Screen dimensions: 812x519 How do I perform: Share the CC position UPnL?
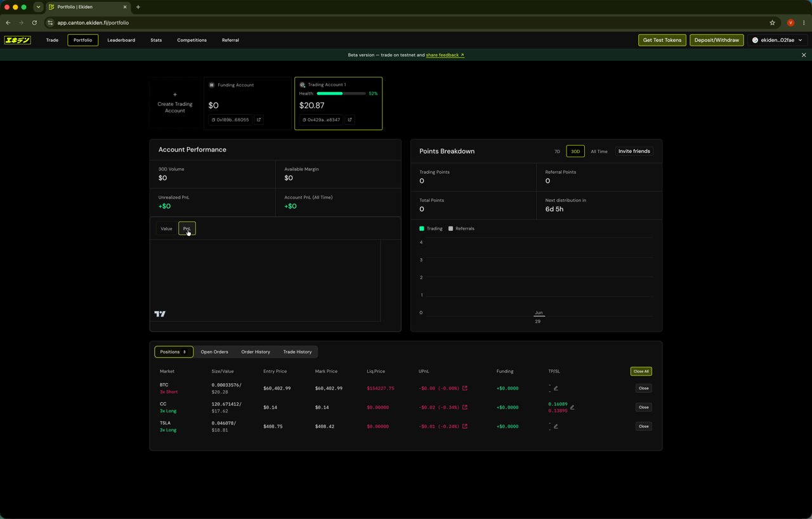(465, 407)
